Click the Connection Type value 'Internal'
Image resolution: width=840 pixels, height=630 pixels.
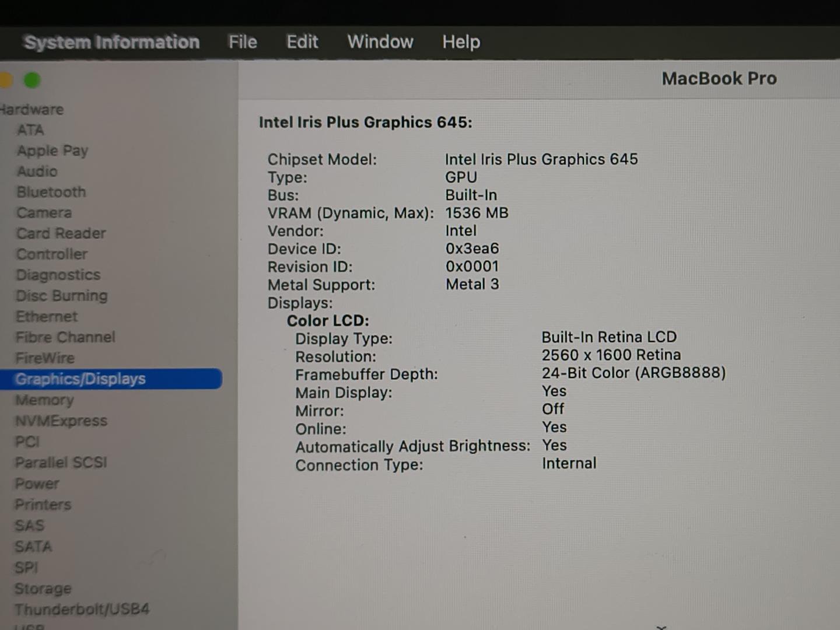[x=569, y=464]
